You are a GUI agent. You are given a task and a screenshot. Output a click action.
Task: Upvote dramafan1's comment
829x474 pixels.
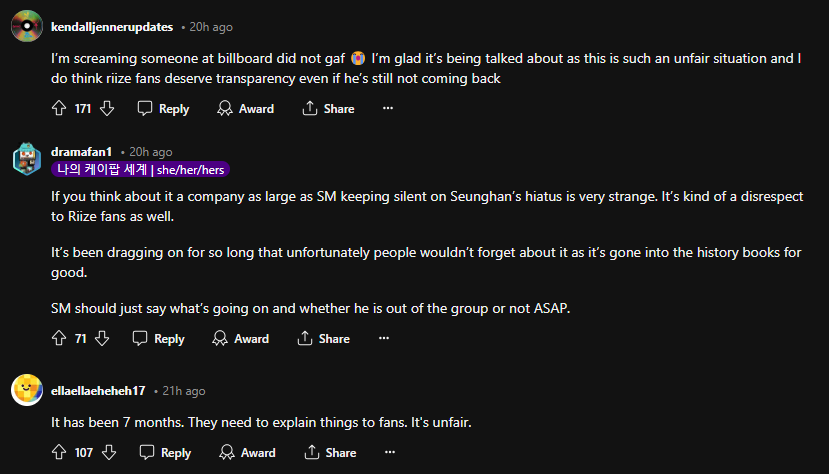click(x=59, y=339)
